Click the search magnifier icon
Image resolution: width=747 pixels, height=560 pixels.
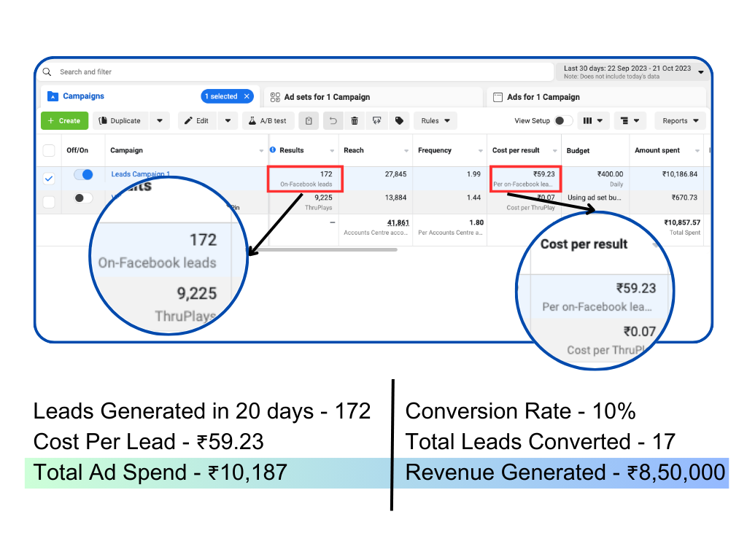tap(47, 71)
